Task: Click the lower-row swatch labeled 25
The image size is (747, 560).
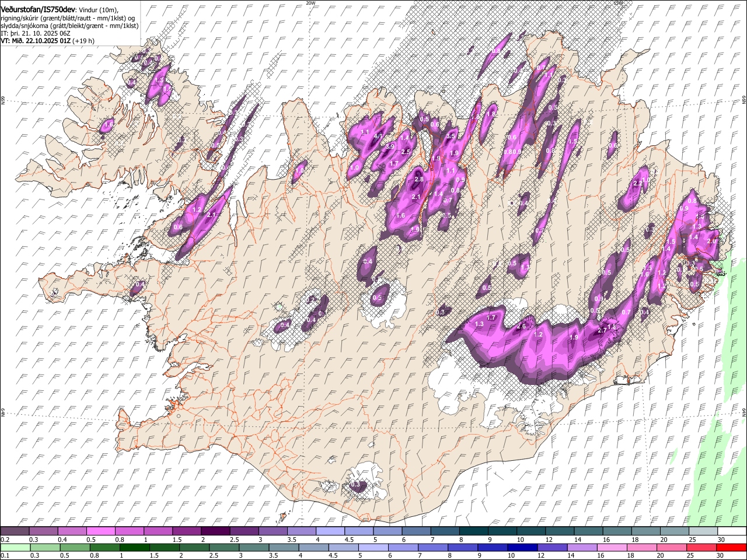Action: (701, 548)
